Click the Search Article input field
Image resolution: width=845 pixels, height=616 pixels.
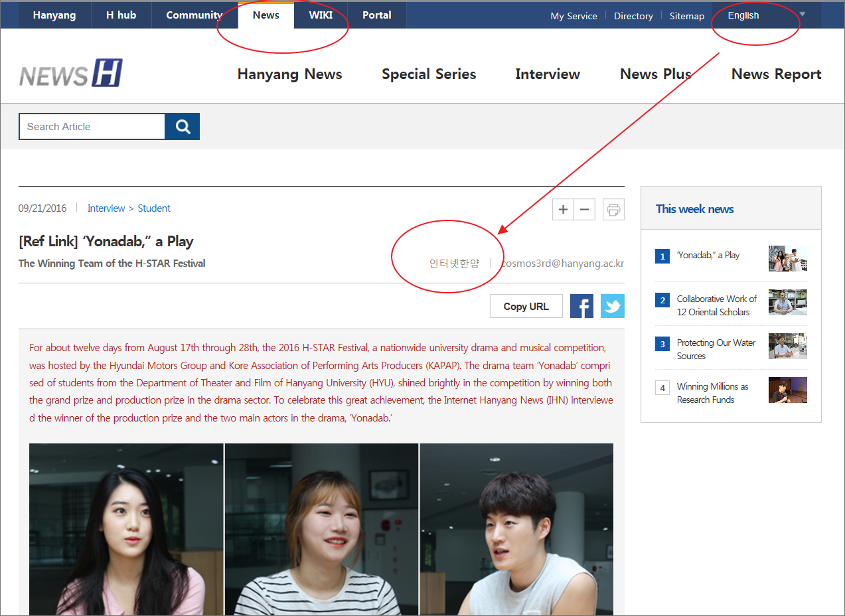(x=92, y=127)
